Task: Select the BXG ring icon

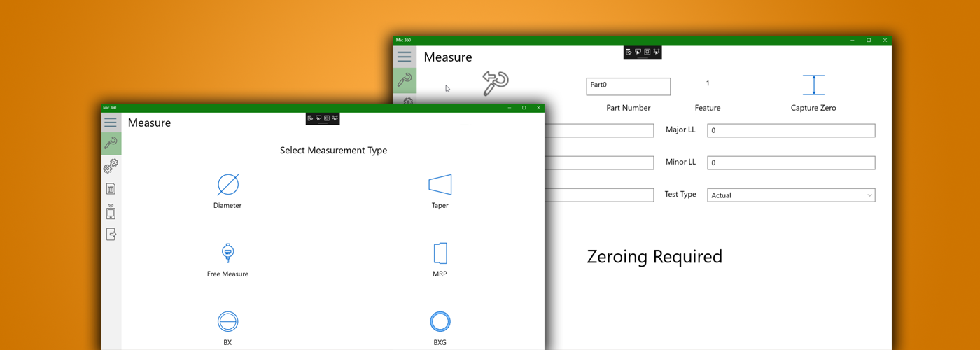Action: [x=440, y=322]
